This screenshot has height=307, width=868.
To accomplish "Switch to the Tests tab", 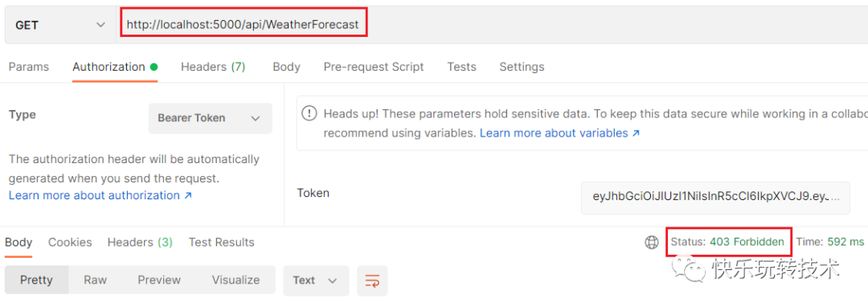I will (x=461, y=67).
